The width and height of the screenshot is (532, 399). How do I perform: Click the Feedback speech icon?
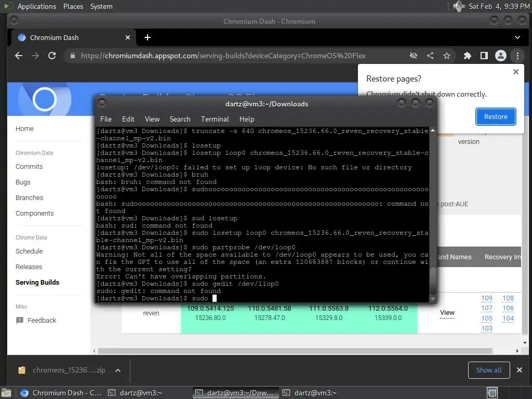coord(20,320)
